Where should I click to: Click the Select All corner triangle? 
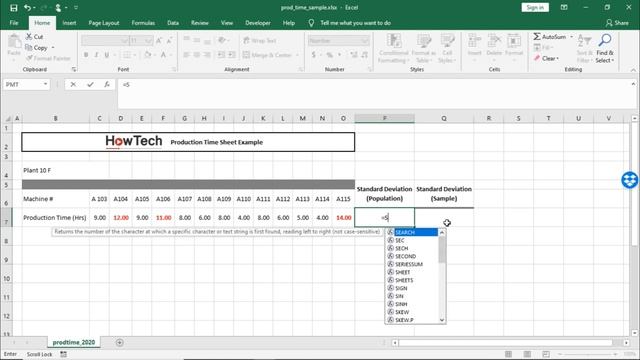(7, 118)
